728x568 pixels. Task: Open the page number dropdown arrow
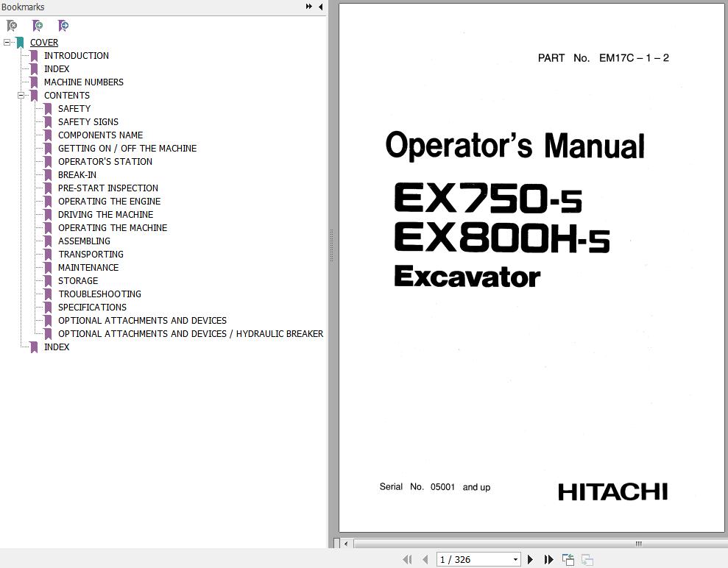pyautogui.click(x=515, y=560)
